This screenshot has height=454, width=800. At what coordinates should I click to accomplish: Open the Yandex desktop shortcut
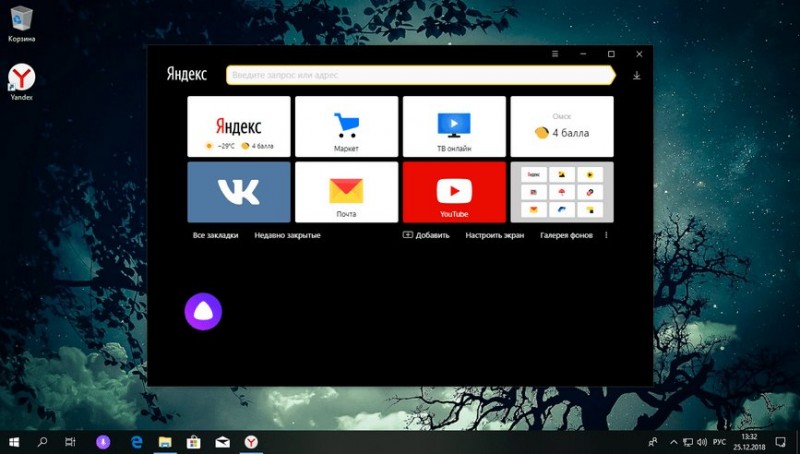tap(21, 82)
